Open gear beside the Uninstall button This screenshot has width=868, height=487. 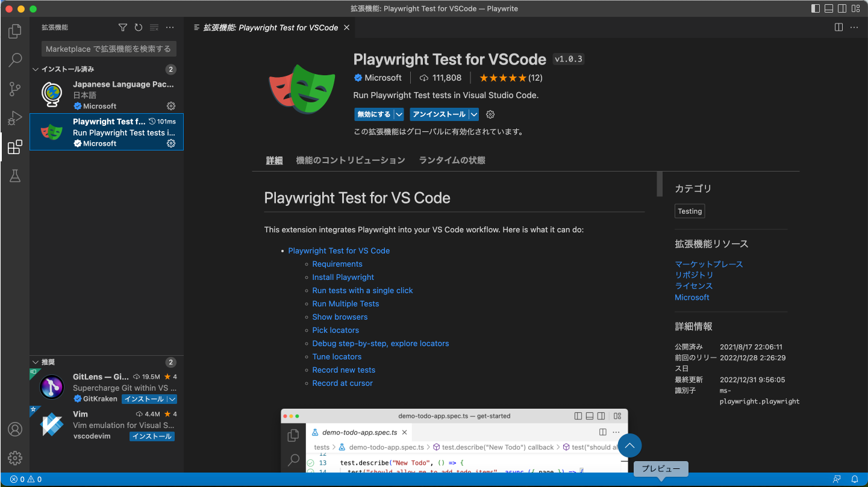pyautogui.click(x=490, y=114)
